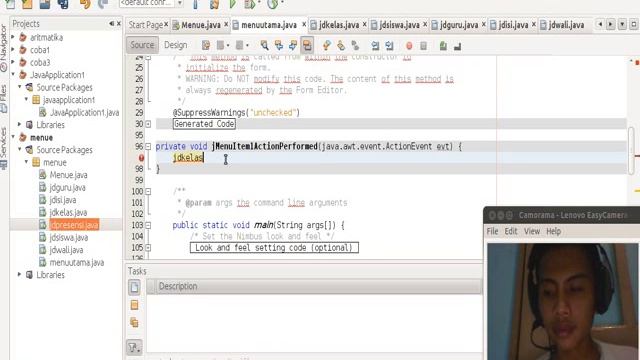The height and width of the screenshot is (360, 640).
Task: Click Find Previous Occurrence icon
Action: pos(279,45)
